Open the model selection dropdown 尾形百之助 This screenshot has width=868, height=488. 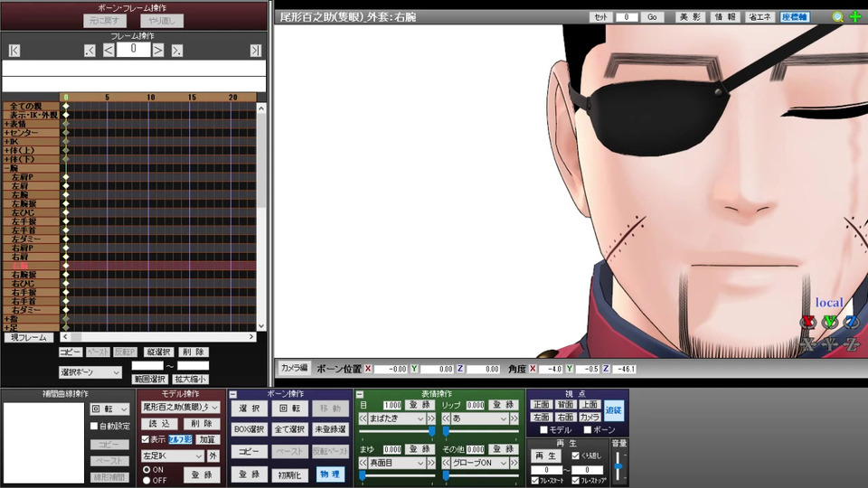181,408
